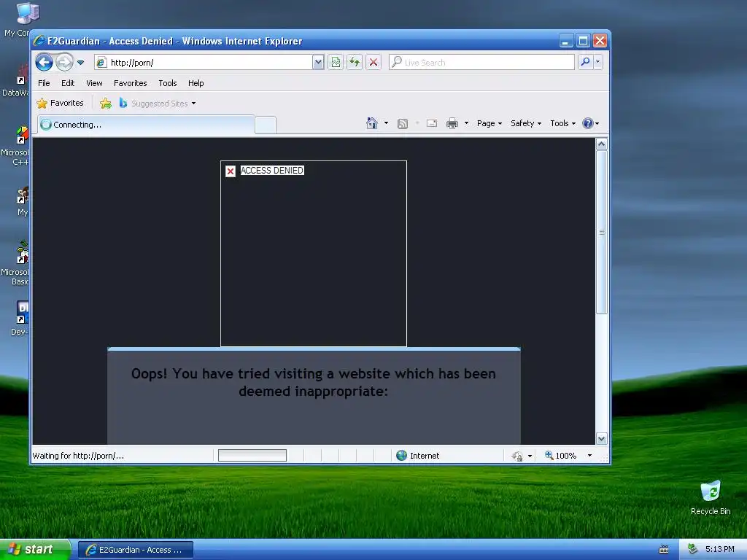The image size is (747, 560).
Task: Stop loading with the red X icon
Action: (373, 63)
